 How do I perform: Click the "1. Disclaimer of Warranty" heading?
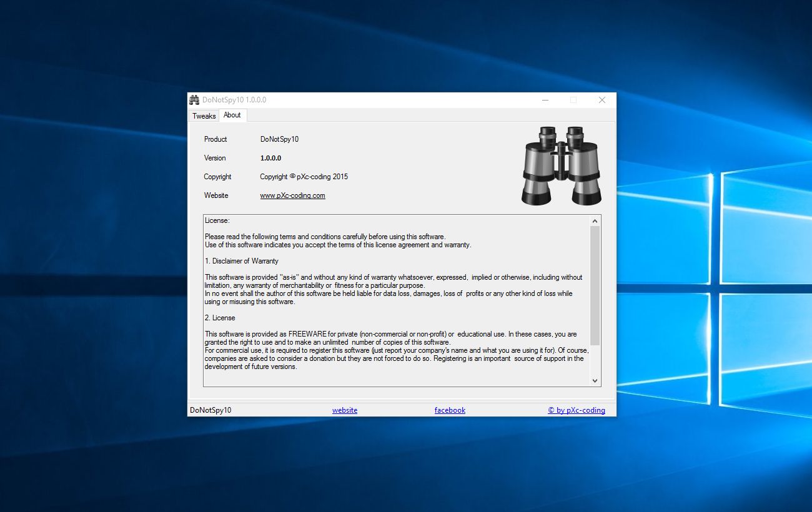242,261
